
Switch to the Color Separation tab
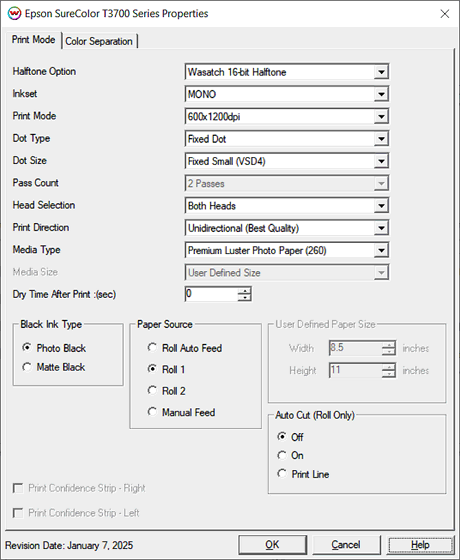pos(99,41)
